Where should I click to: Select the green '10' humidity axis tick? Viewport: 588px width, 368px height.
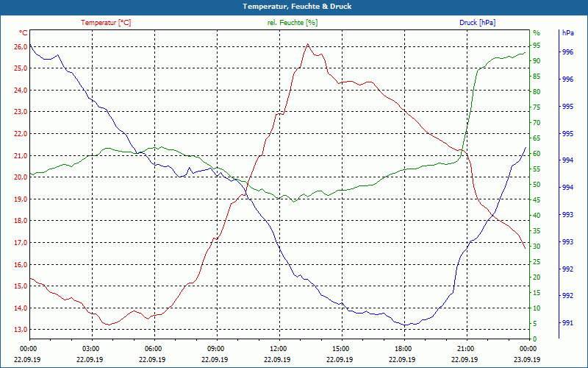537,308
